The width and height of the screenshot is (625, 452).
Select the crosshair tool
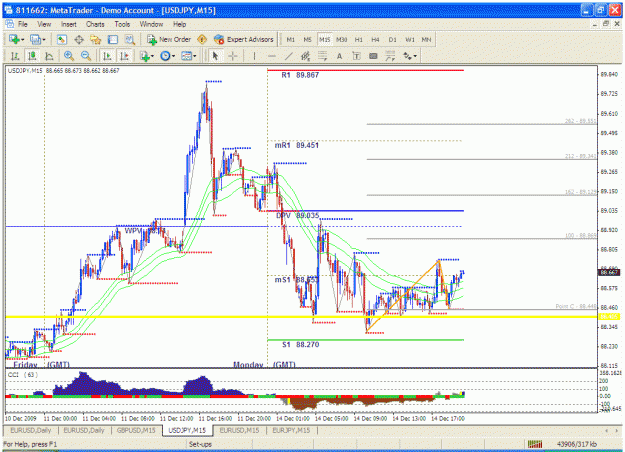[x=233, y=56]
